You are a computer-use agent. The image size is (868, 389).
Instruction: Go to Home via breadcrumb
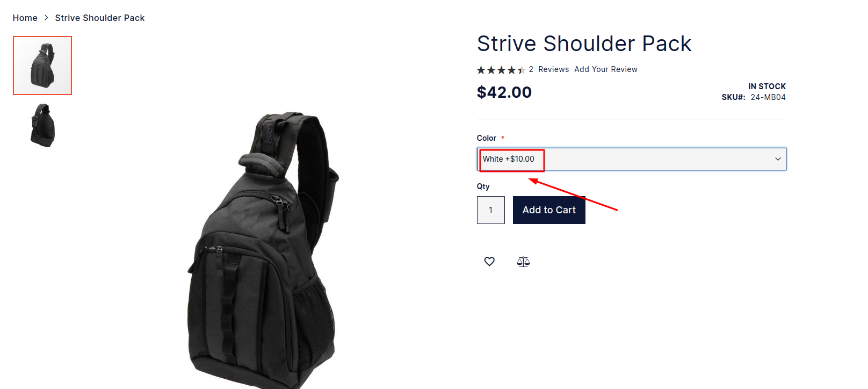[25, 18]
